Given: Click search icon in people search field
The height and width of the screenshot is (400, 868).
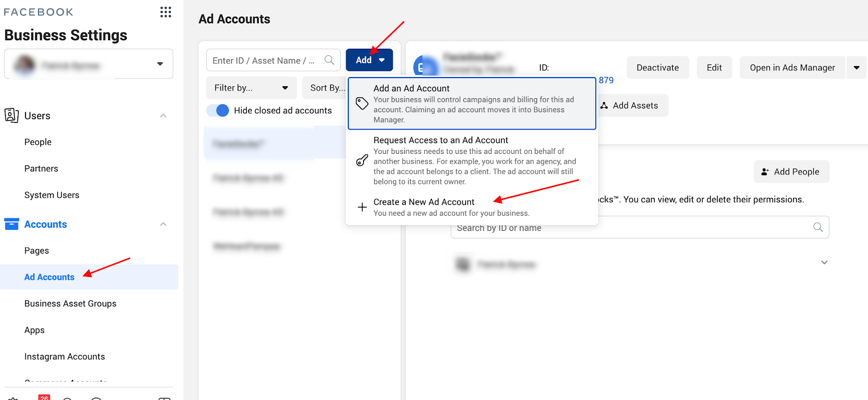Looking at the screenshot, I should 818,227.
